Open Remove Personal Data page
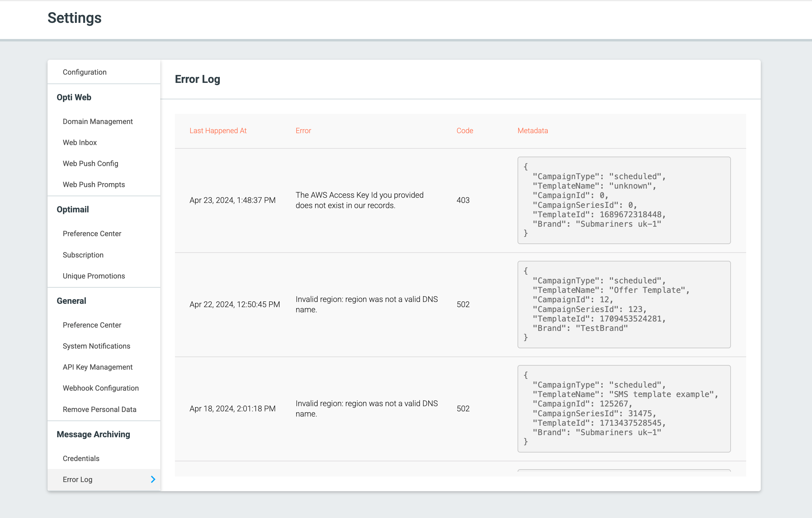Viewport: 812px width, 518px height. [x=99, y=409]
